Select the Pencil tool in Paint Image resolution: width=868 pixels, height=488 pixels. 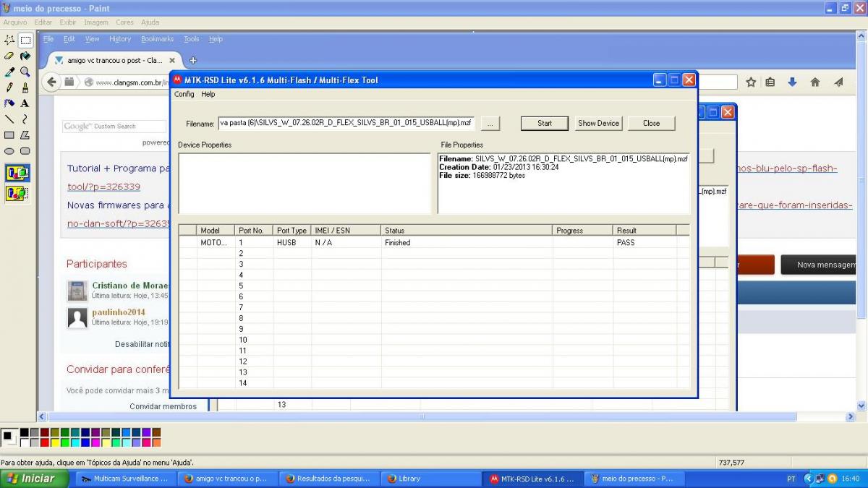9,87
